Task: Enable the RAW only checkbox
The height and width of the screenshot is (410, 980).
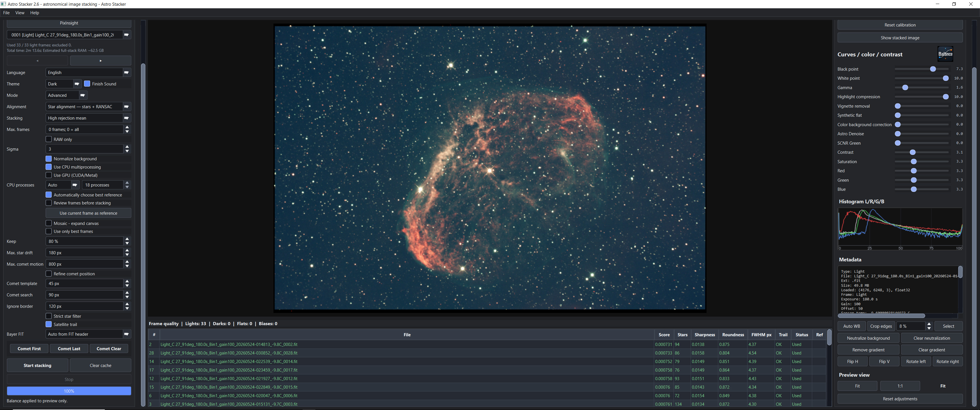Action: (x=49, y=139)
